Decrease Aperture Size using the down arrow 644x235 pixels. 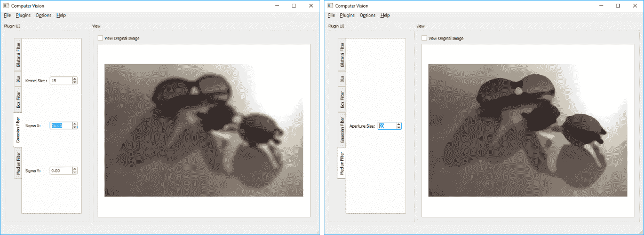pos(399,128)
